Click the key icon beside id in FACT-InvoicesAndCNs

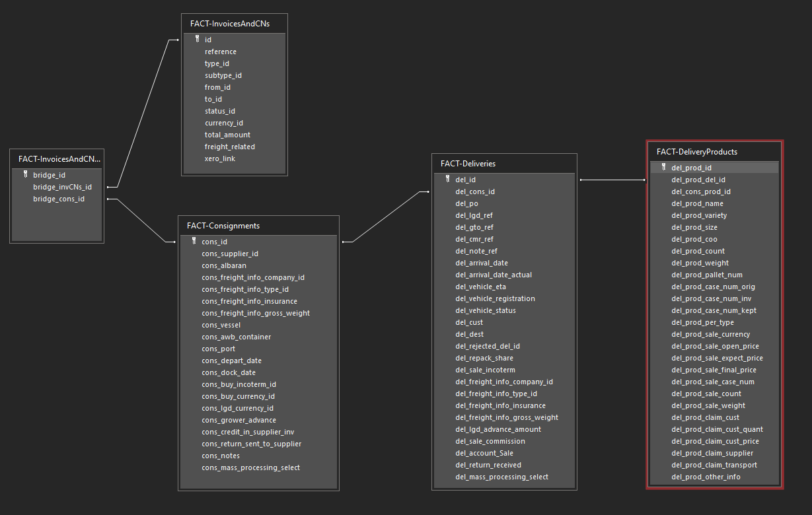197,40
